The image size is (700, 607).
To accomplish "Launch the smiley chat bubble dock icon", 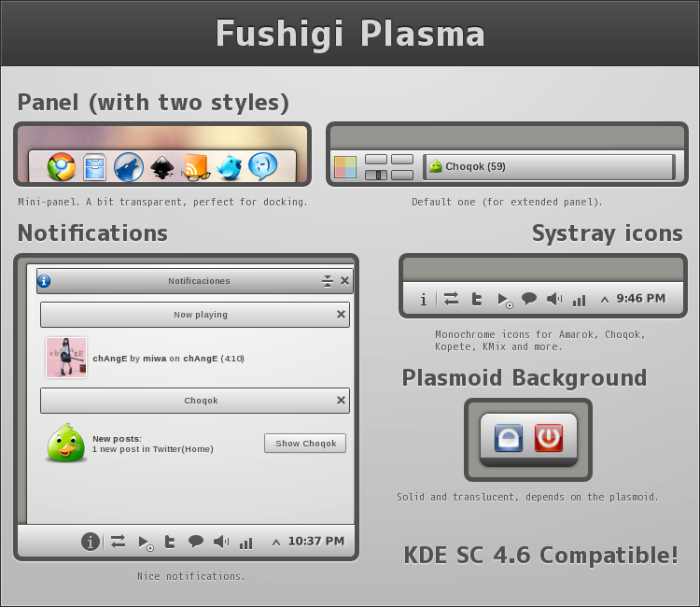I will (x=262, y=166).
